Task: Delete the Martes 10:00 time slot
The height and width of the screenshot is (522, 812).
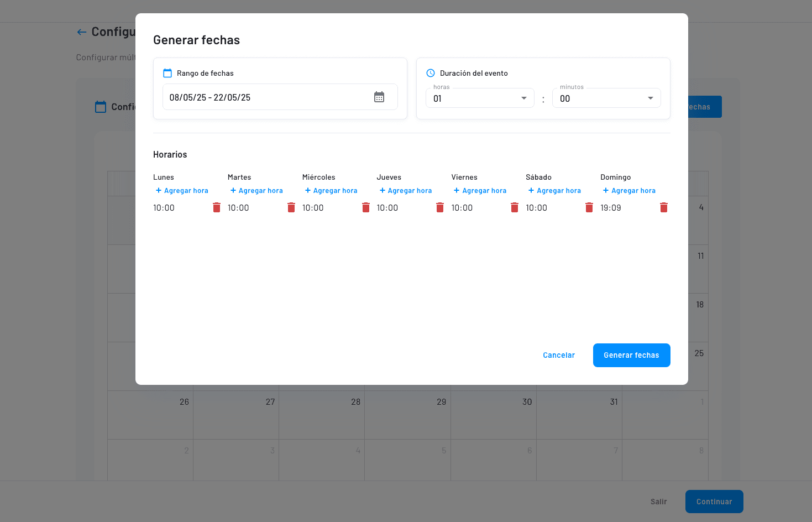Action: 291,207
